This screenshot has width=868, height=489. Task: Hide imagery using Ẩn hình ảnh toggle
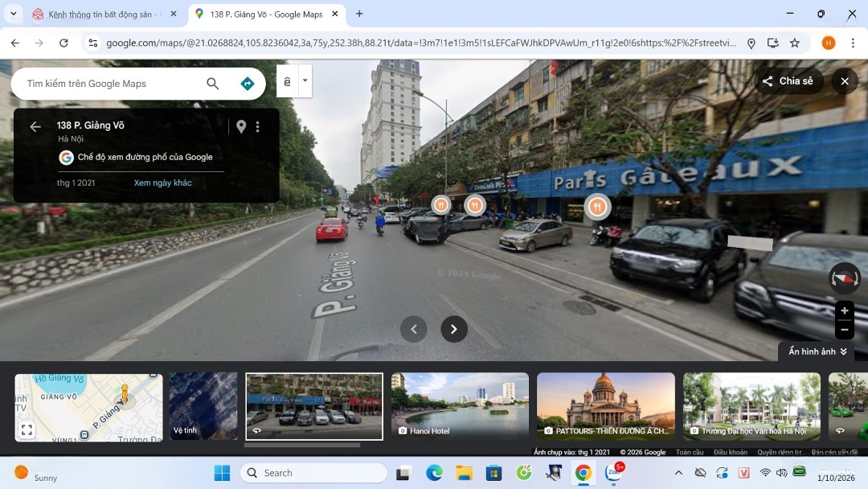coord(817,351)
